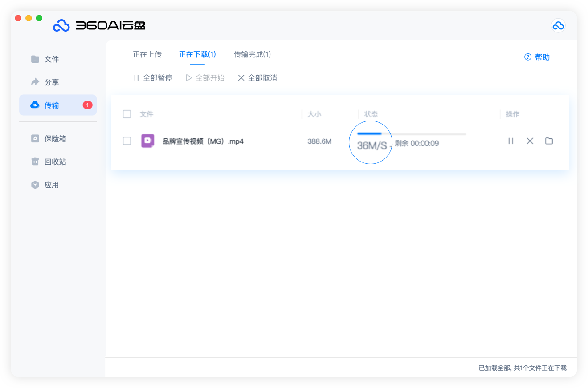This screenshot has width=588, height=388.
Task: Click the download progress bar
Action: coord(412,133)
